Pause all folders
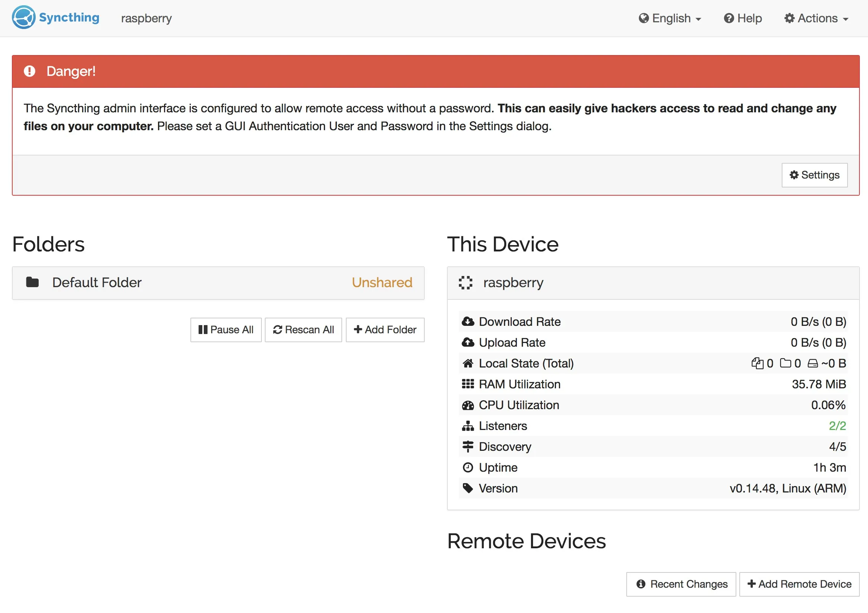 [226, 330]
